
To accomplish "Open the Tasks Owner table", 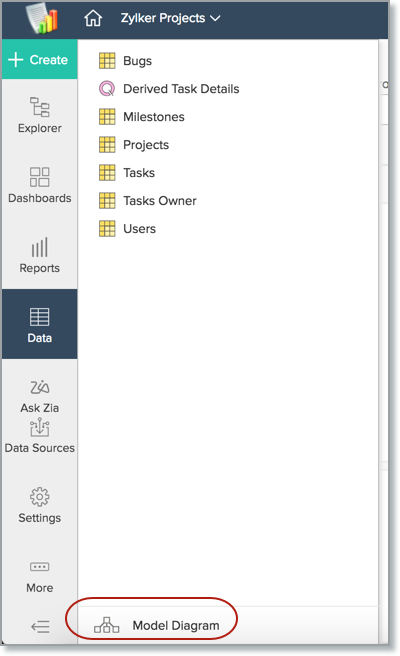I will point(148,201).
